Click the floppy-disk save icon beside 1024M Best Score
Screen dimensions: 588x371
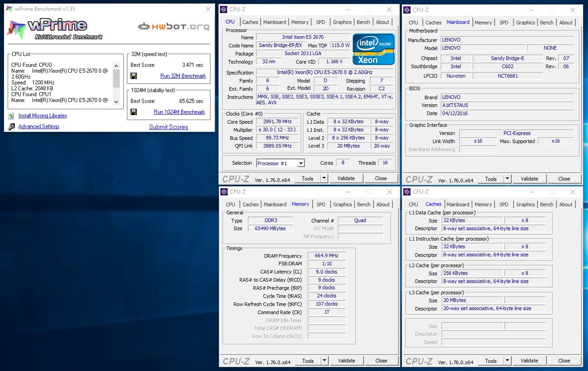click(134, 112)
